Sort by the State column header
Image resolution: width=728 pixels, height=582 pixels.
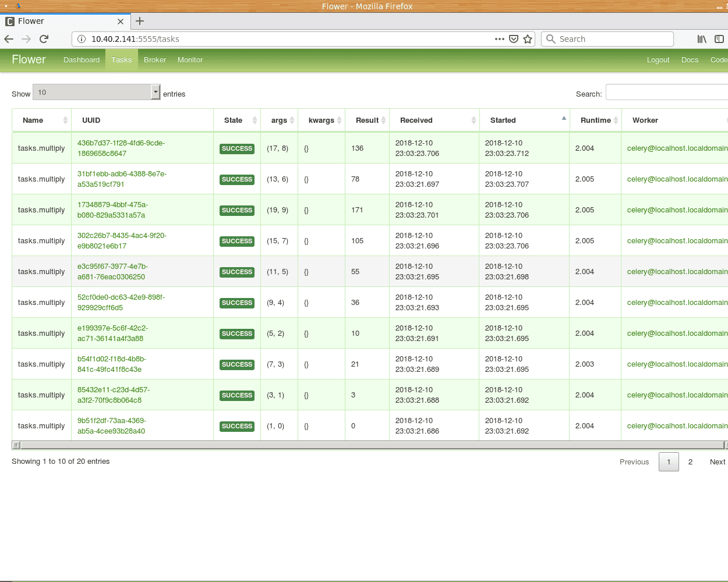pyautogui.click(x=237, y=120)
